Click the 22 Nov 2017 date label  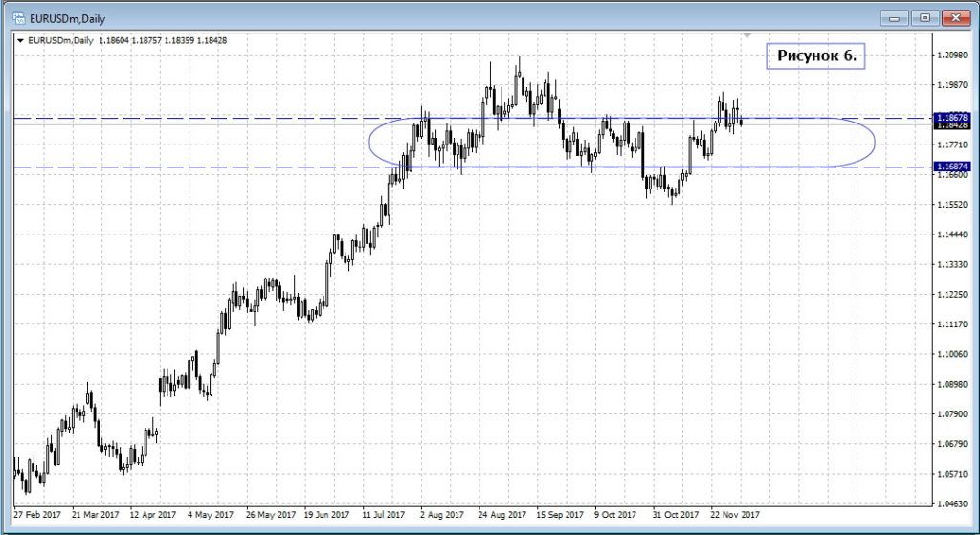(734, 512)
